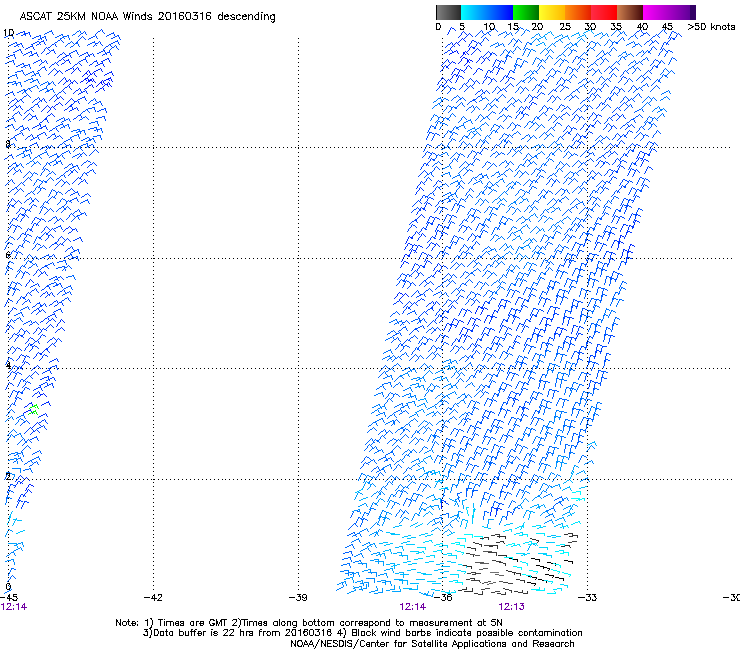The image size is (740, 650).
Task: Click the purple 12:14 time stamp under -45
Action: [x=14, y=607]
